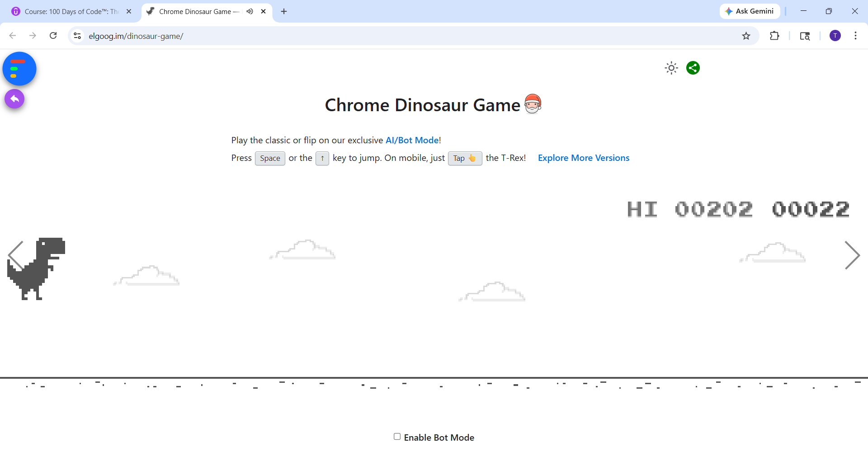Click Explore More Versions
The height and width of the screenshot is (461, 868).
[x=584, y=158]
